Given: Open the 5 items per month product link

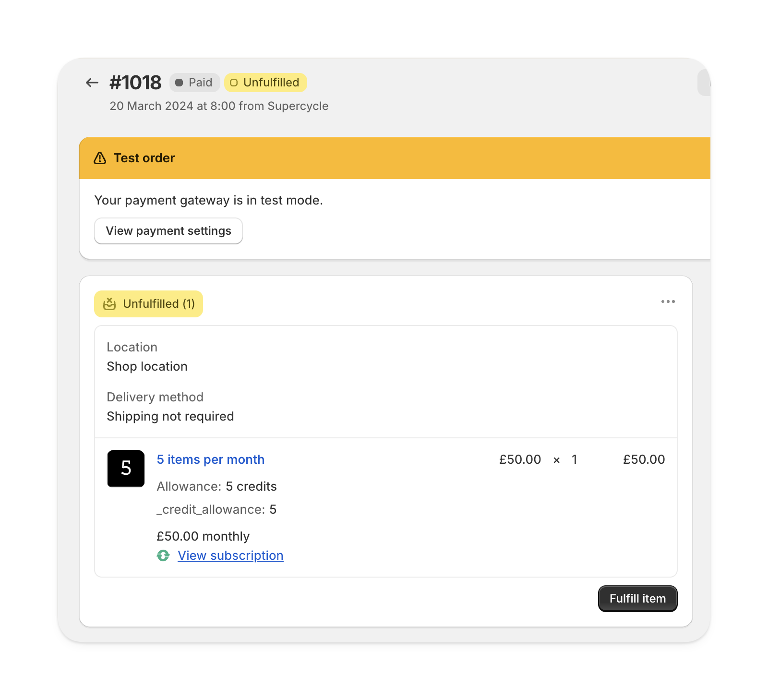Looking at the screenshot, I should [x=210, y=459].
